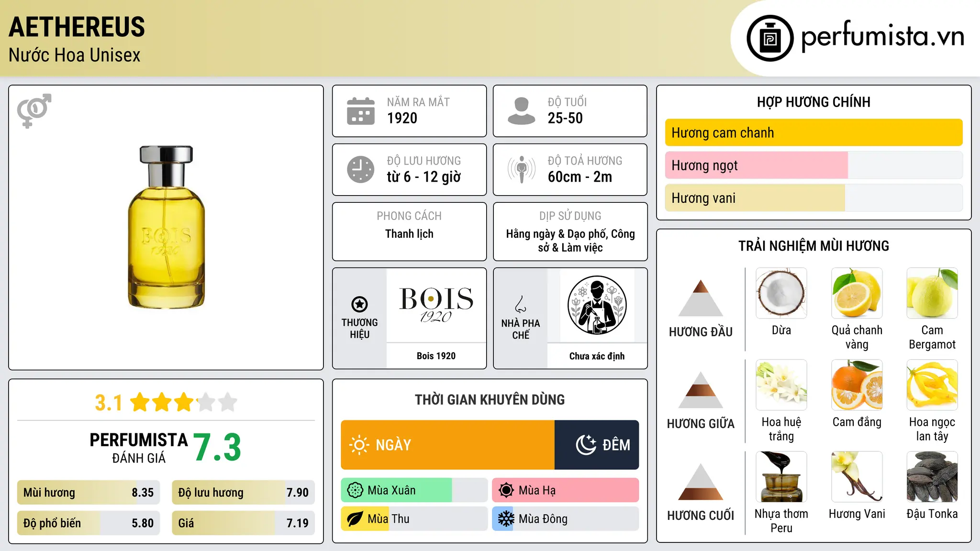Click the Hoa ngọc lan tây image
Screen dimensions: 980x551
[x=932, y=385]
